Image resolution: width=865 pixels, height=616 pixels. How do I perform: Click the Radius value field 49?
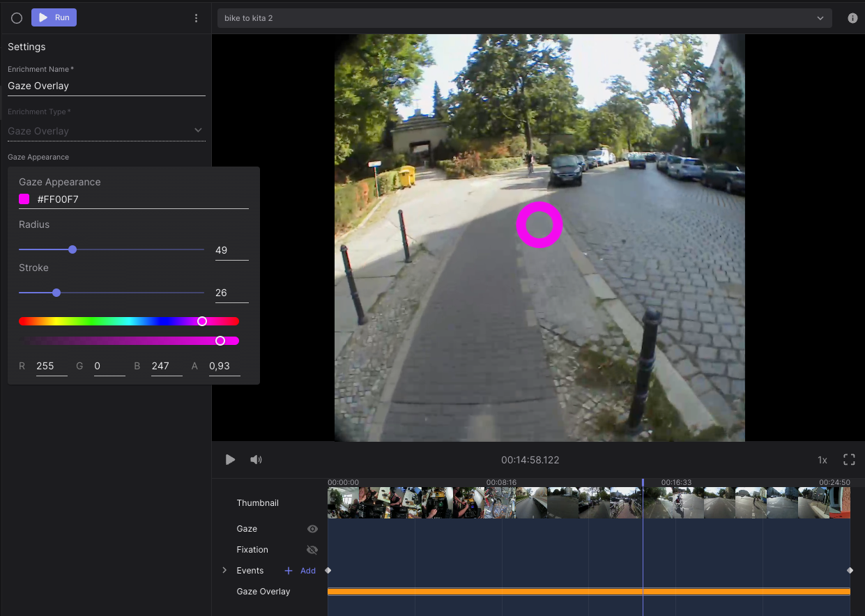(231, 250)
